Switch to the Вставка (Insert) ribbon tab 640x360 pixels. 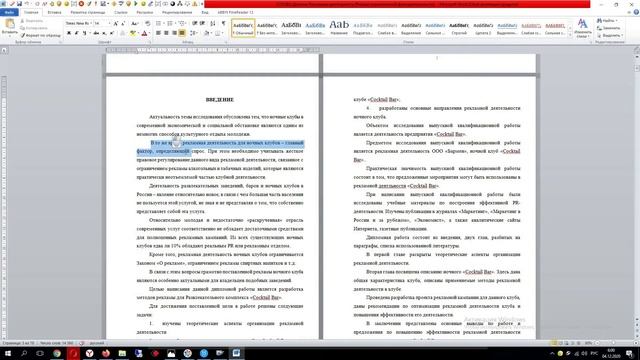point(54,12)
